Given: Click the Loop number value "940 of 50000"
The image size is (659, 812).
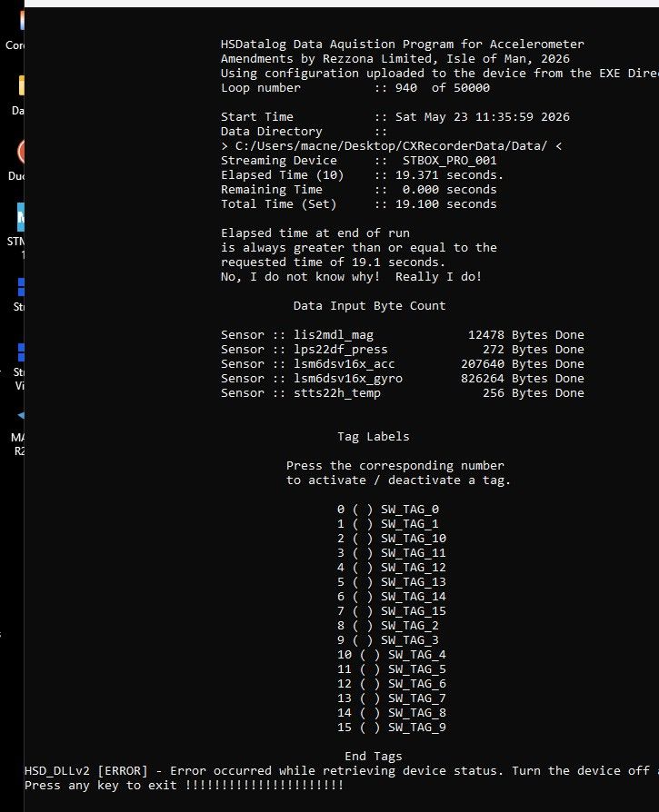Looking at the screenshot, I should [443, 88].
